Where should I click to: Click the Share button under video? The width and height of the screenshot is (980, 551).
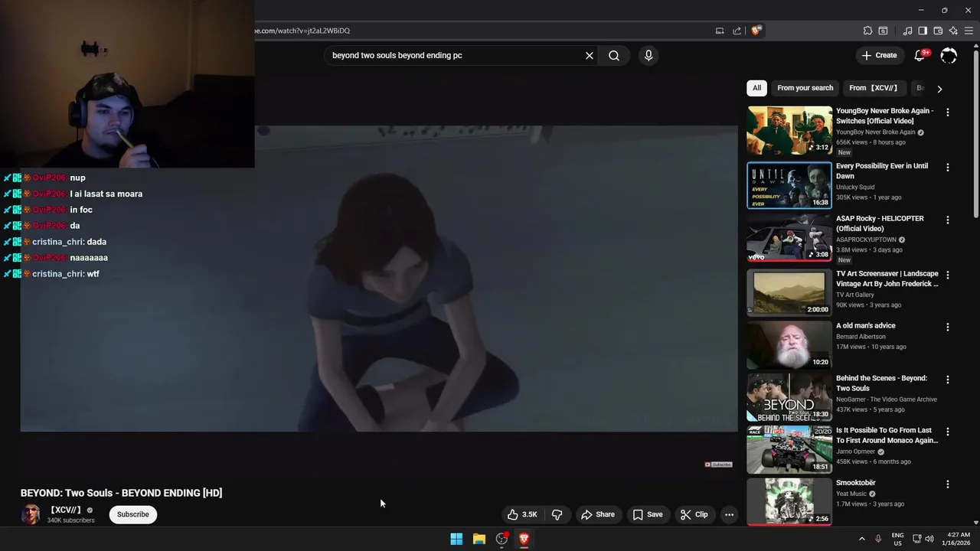coord(598,514)
